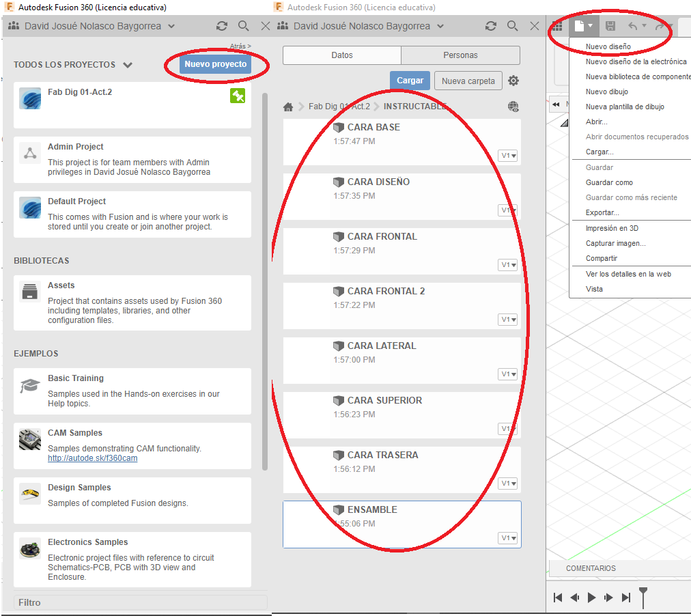Click Nuevo proyecto button
The width and height of the screenshot is (691, 616).
click(216, 64)
